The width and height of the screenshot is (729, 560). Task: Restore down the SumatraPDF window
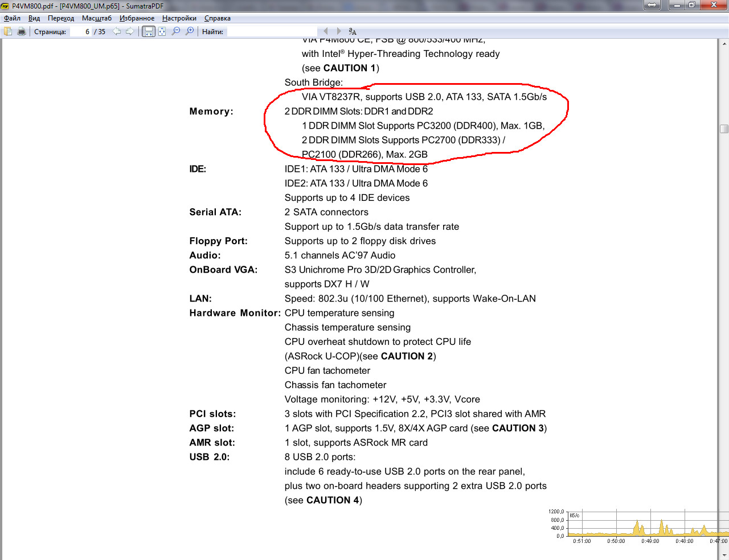point(692,5)
